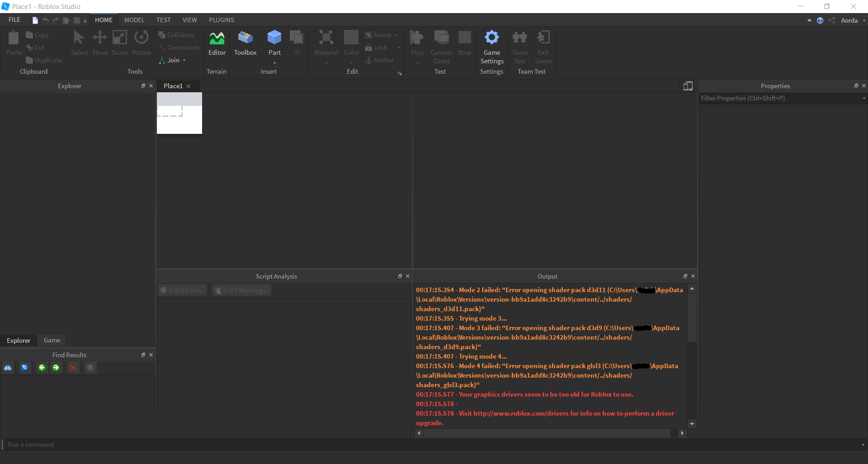Image resolution: width=868 pixels, height=464 pixels.
Task: Click the binoculars find icon
Action: click(8, 368)
